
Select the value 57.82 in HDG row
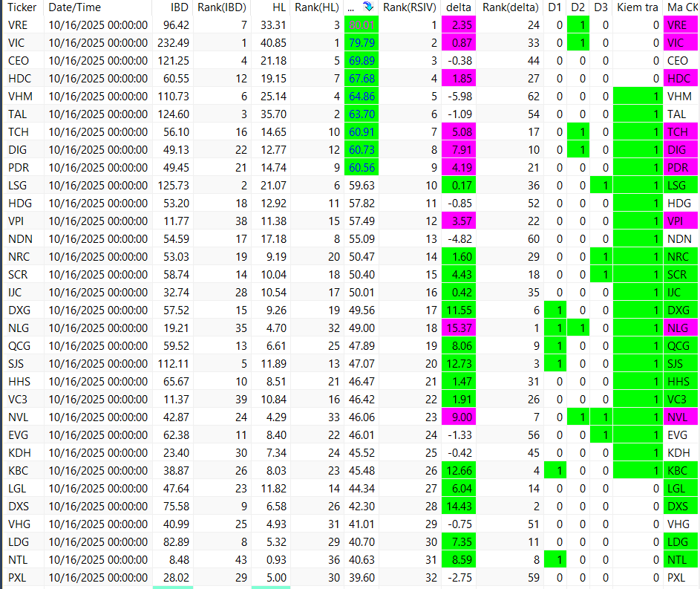click(362, 204)
